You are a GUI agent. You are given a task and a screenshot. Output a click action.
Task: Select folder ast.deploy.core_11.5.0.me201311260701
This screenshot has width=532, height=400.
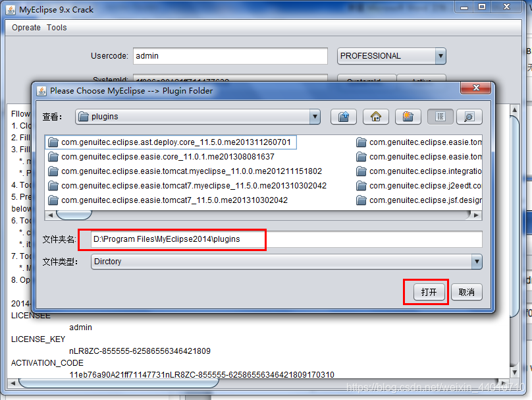[x=171, y=142]
